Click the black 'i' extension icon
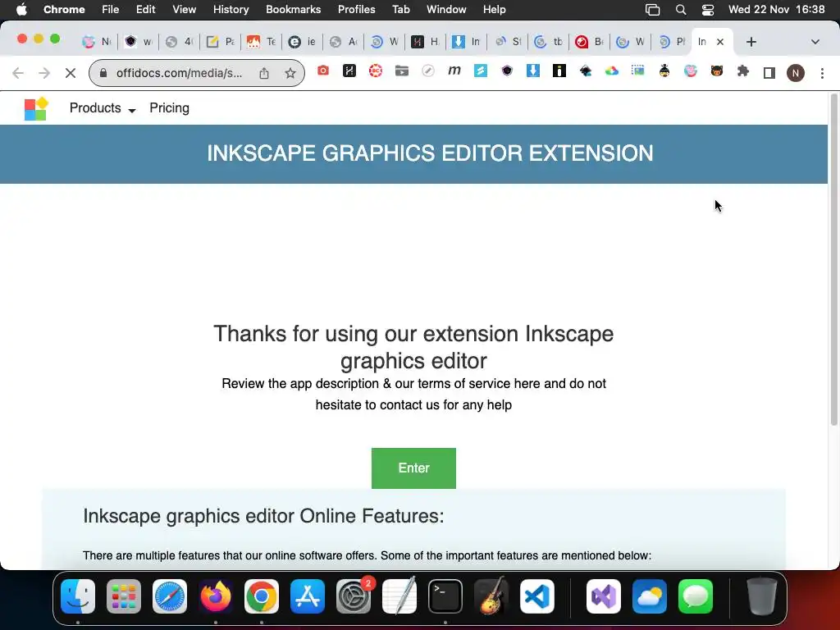840x630 pixels. (559, 71)
